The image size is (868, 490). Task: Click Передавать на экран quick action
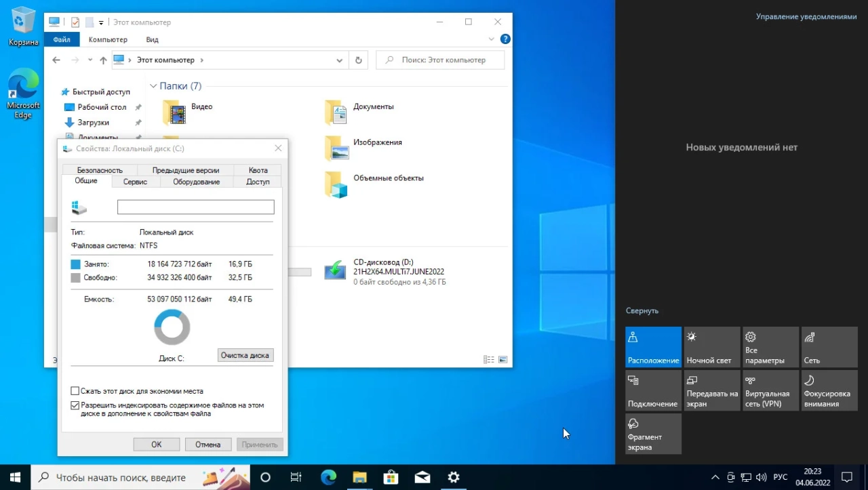coord(712,390)
